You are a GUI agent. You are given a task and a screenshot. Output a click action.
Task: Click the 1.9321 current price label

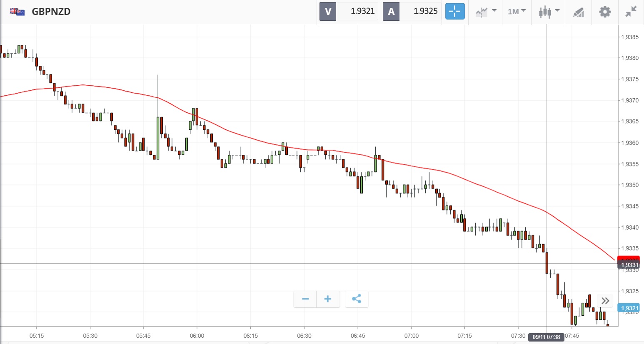pos(629,308)
